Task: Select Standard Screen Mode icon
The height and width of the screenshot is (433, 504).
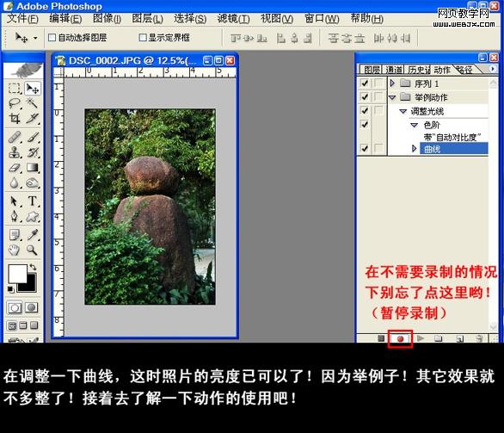Action: pos(12,325)
